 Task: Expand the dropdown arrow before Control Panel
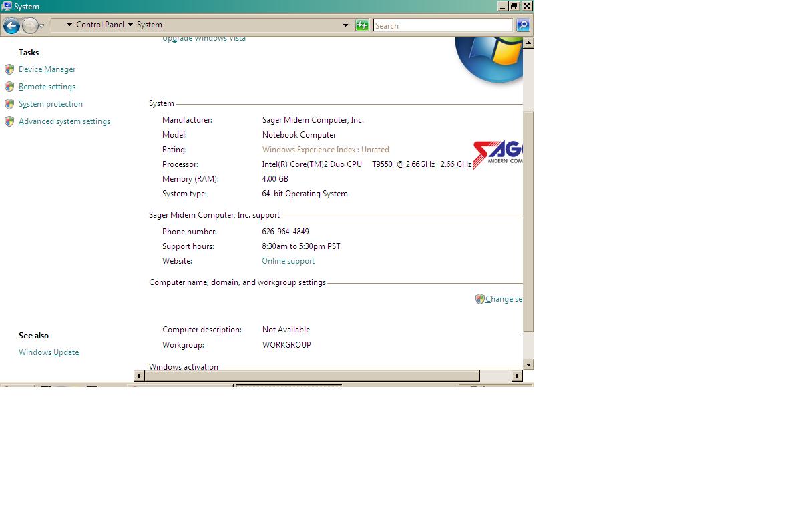(69, 25)
